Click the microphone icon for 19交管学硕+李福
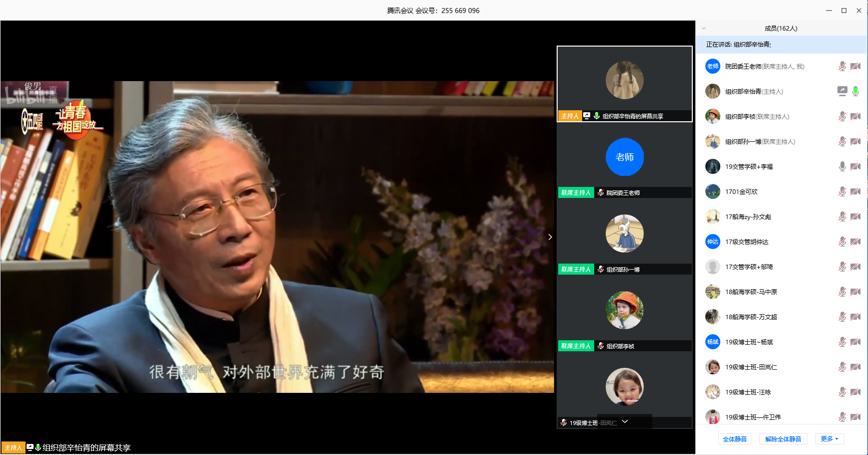Viewport: 868px width, 455px height. (842, 166)
